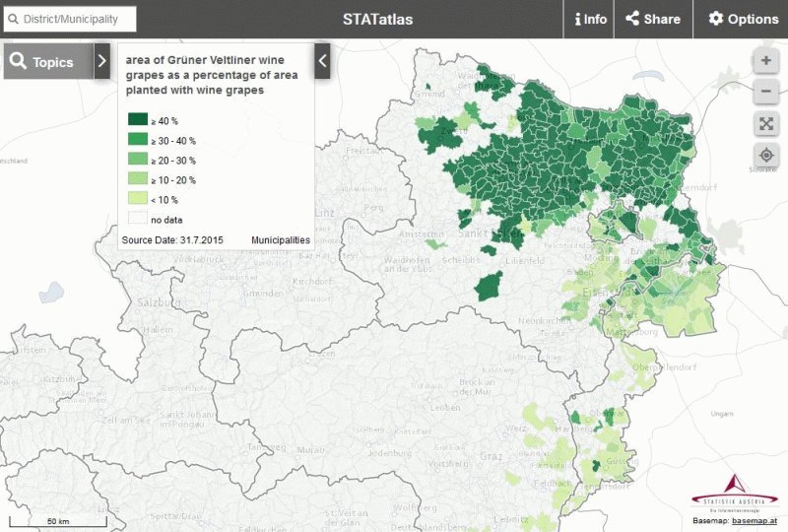Click the no data legend swatch
The image size is (788, 532).
click(x=136, y=219)
